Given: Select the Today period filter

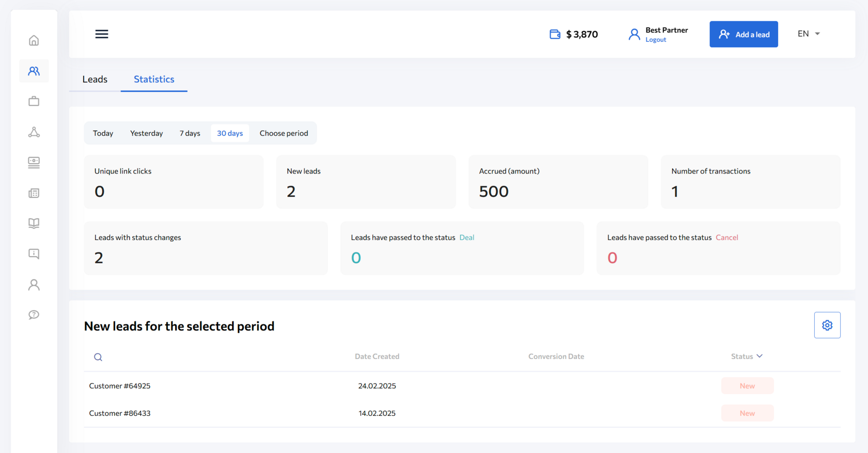Looking at the screenshot, I should (103, 133).
